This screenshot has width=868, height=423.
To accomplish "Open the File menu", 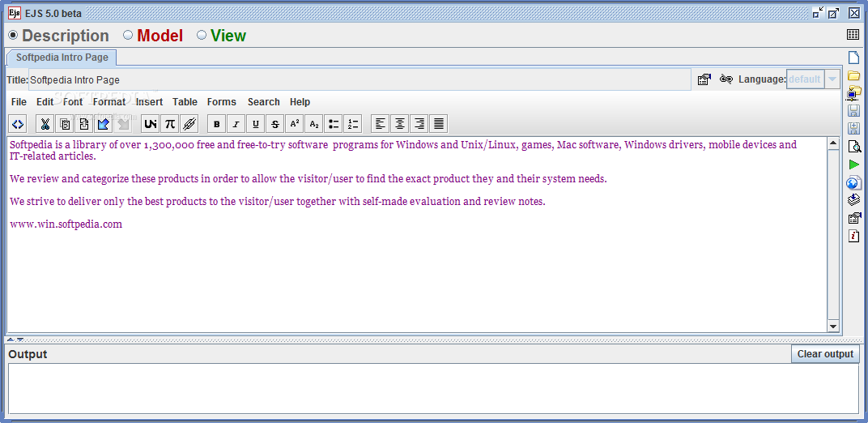I will coord(19,102).
